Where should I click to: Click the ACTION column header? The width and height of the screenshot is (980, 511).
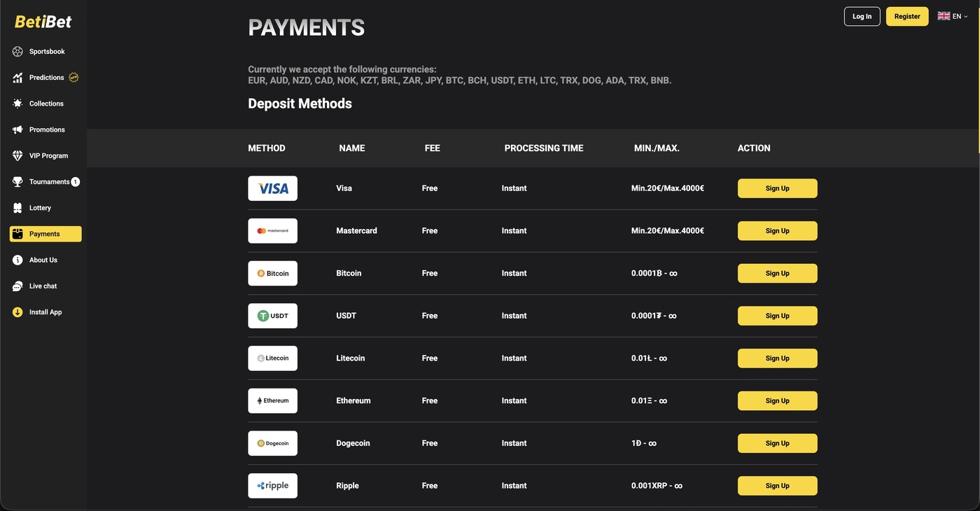tap(754, 148)
